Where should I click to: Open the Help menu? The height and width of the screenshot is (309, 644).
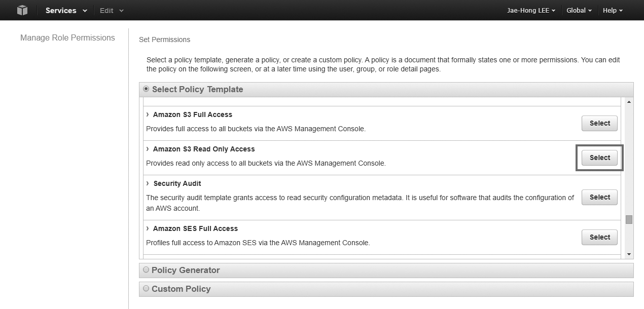(613, 10)
